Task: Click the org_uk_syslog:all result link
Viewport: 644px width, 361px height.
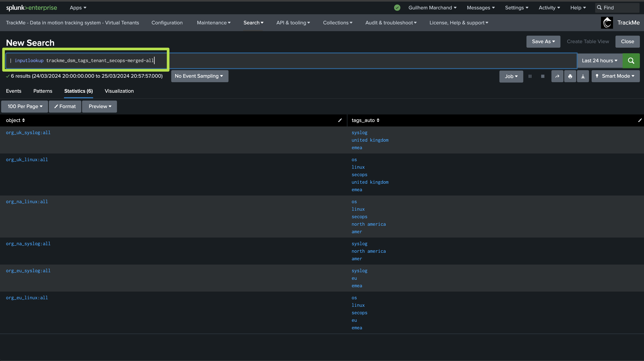Action: point(28,133)
